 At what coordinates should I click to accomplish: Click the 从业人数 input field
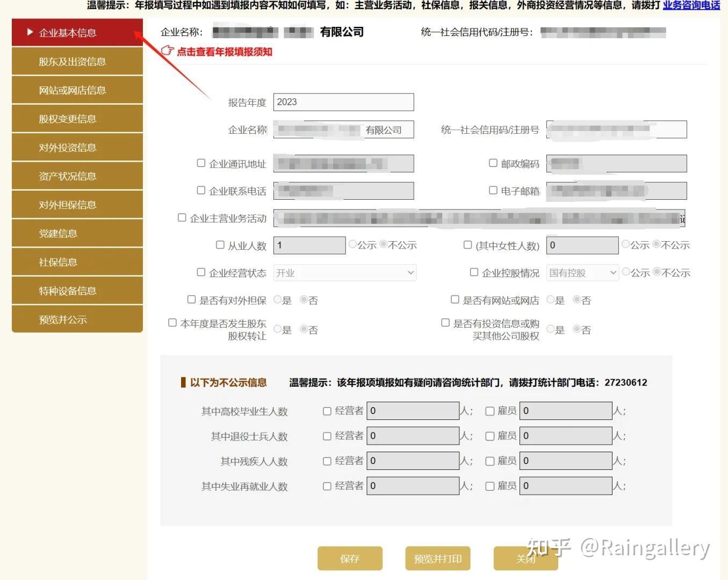(309, 245)
